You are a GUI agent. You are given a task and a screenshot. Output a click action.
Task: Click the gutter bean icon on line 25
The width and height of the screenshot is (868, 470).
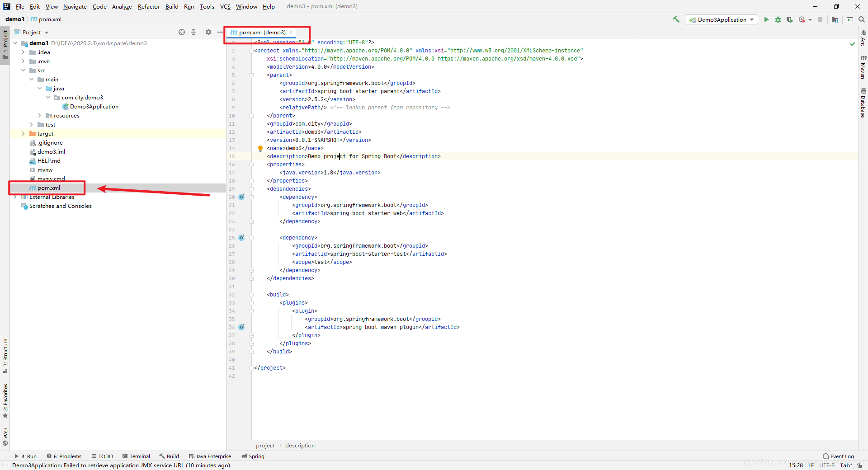[241, 238]
